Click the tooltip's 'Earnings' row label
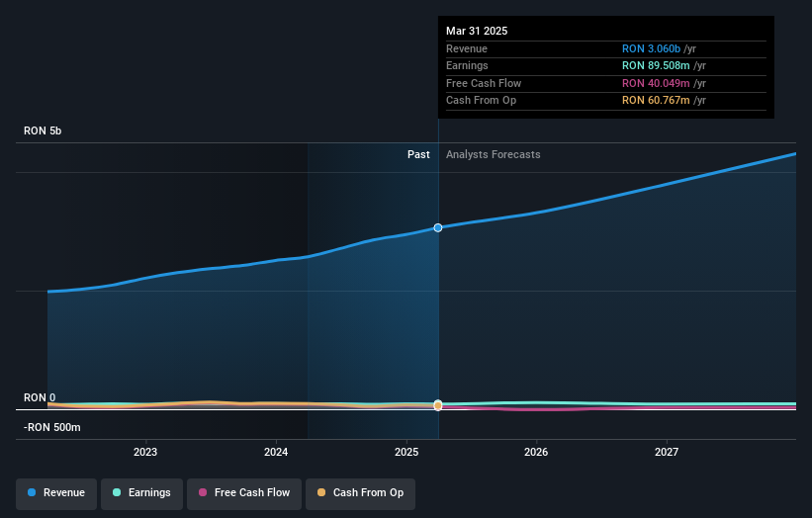 [467, 65]
